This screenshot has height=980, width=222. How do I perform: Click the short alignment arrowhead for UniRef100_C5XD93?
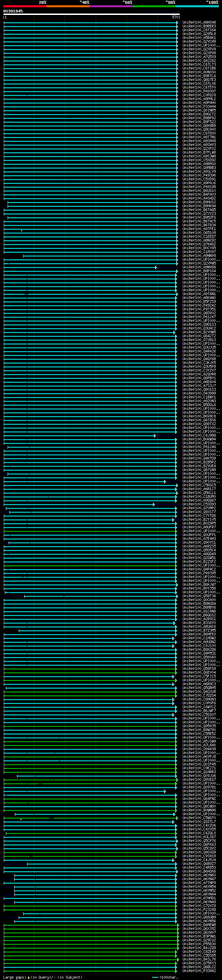(x=154, y=504)
